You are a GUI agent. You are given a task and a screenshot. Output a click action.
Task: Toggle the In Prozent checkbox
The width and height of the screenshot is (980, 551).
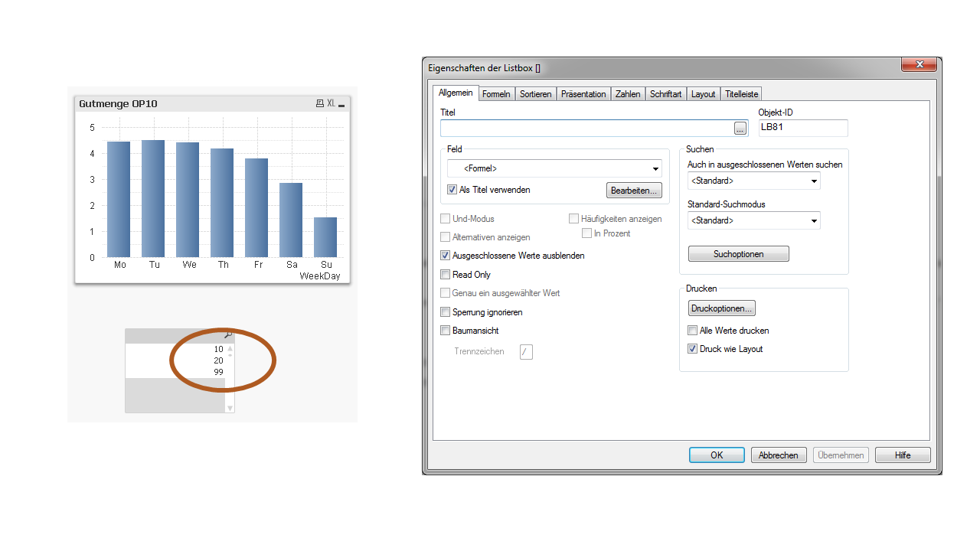click(x=587, y=233)
